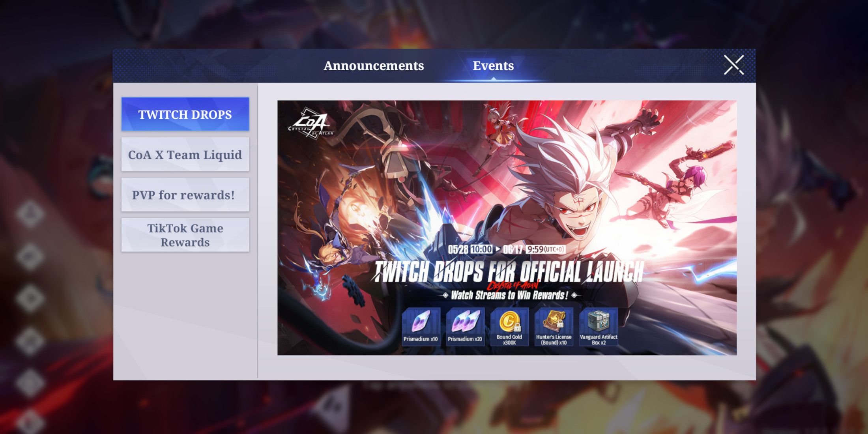Click the Twitch Drops launch banner image
The width and height of the screenshot is (868, 434).
pos(507,228)
